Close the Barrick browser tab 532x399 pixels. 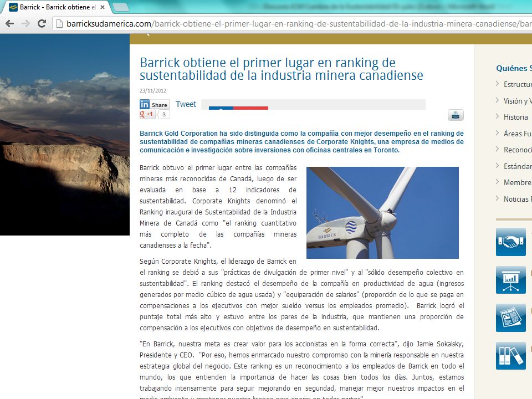(x=103, y=7)
